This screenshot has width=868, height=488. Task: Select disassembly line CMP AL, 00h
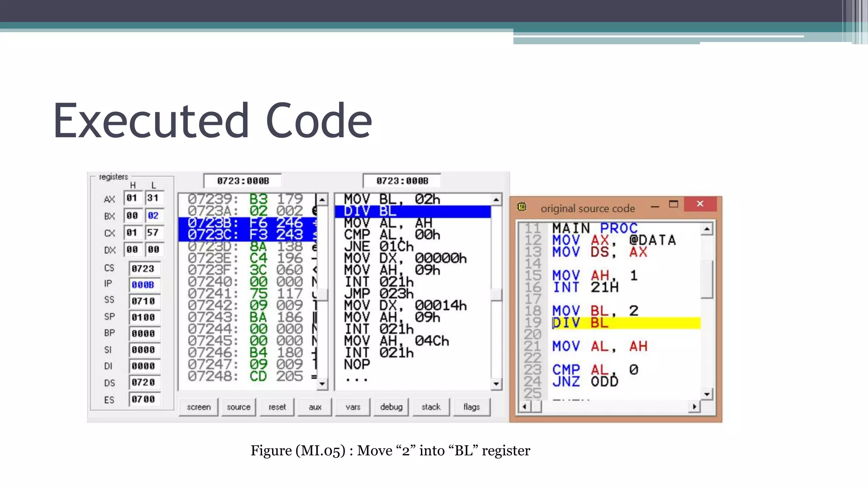(x=412, y=235)
